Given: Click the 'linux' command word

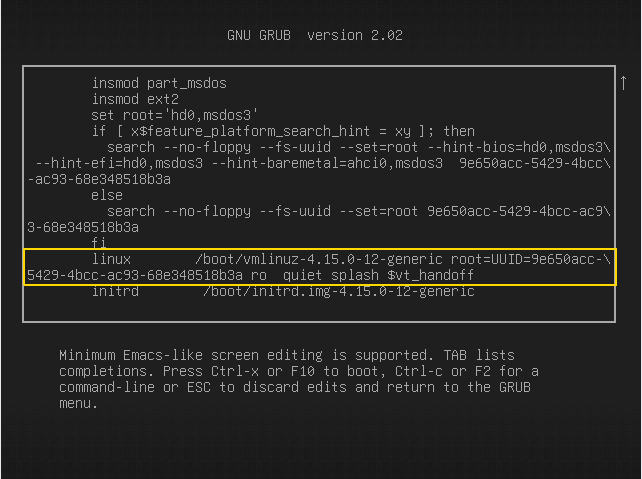Looking at the screenshot, I should pyautogui.click(x=111, y=259).
